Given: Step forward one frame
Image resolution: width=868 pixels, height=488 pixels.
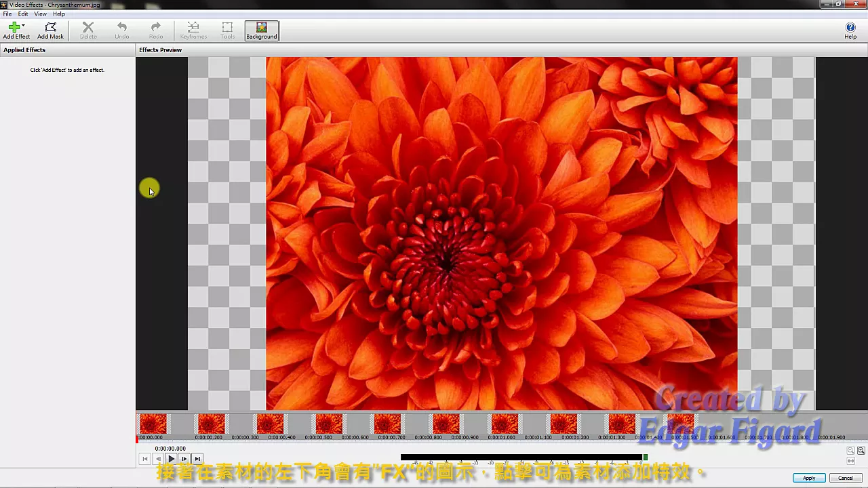Looking at the screenshot, I should point(184,459).
